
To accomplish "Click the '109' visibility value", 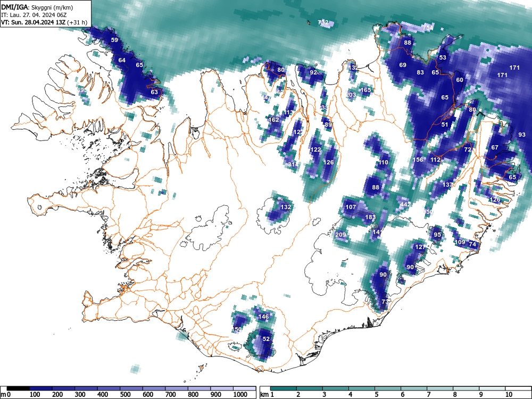I will [460, 242].
